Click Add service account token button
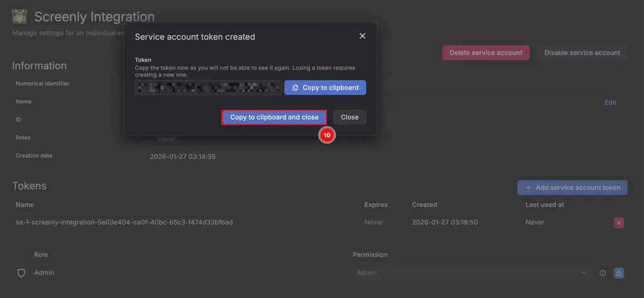Screen dimensions: 644x298 (572, 187)
